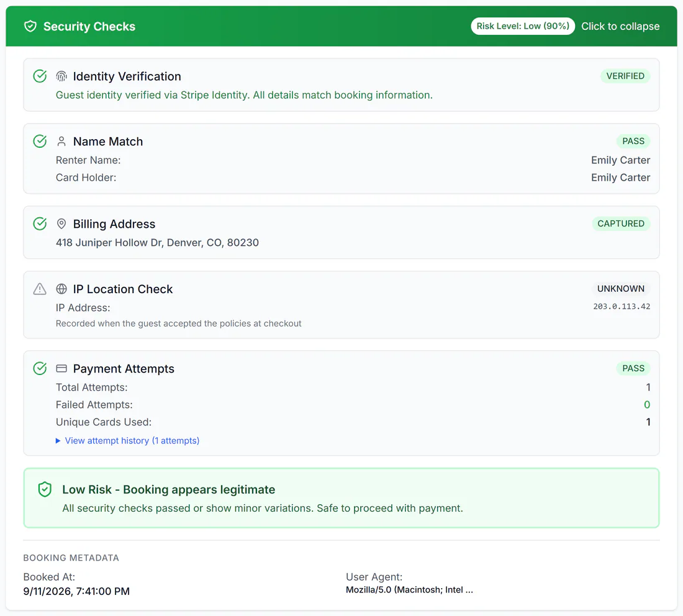Click the green check icon for Identity Verification
683x616 pixels.
(x=40, y=76)
